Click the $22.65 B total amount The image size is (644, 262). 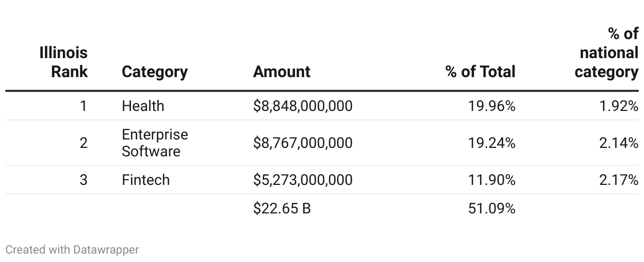tap(282, 208)
